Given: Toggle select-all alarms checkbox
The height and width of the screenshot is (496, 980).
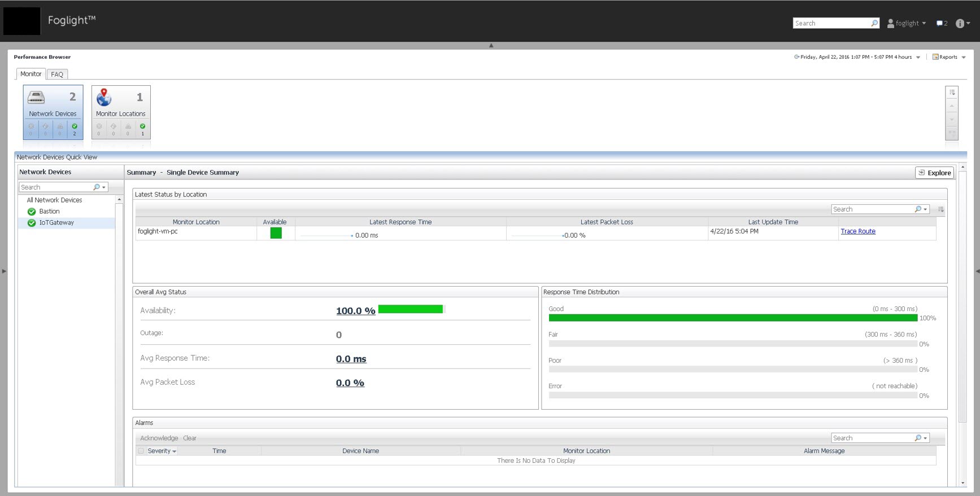Looking at the screenshot, I should pos(141,451).
